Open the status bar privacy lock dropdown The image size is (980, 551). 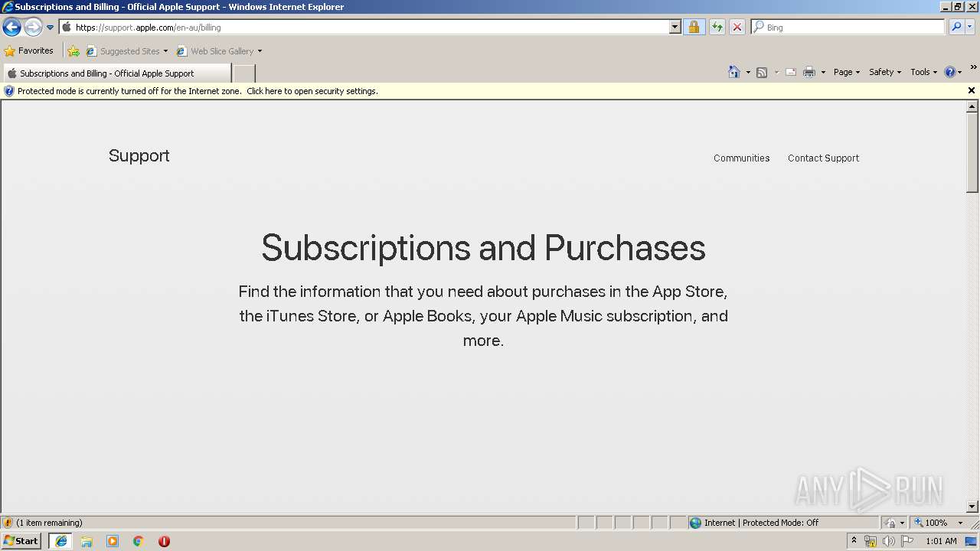(894, 523)
